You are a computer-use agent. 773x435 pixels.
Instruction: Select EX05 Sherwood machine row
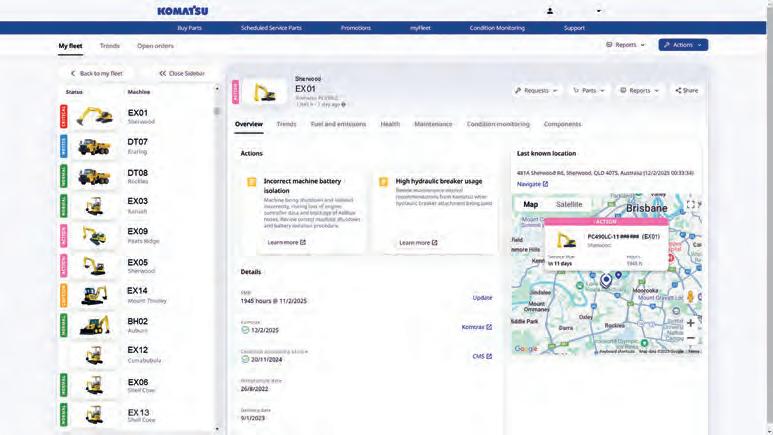[x=136, y=266]
